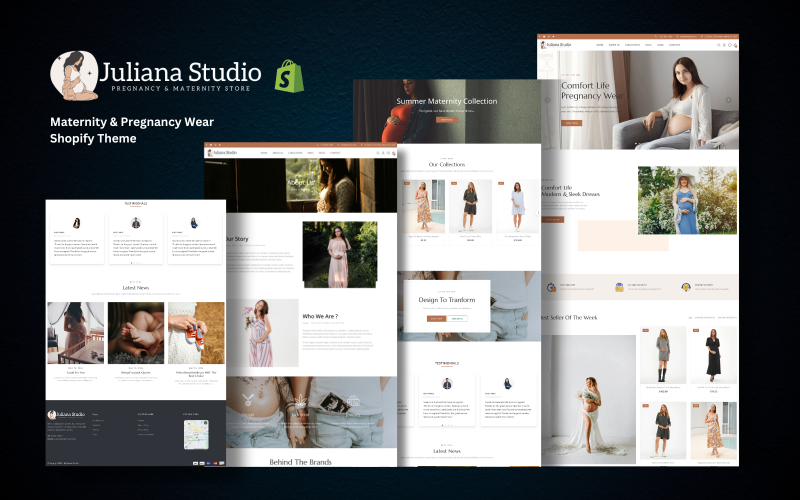Click Our Story woman in pink dress photo
This screenshot has height=500, width=800.
(340, 255)
